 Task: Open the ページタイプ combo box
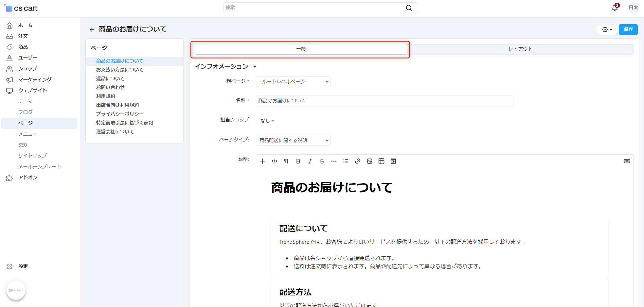pos(293,140)
